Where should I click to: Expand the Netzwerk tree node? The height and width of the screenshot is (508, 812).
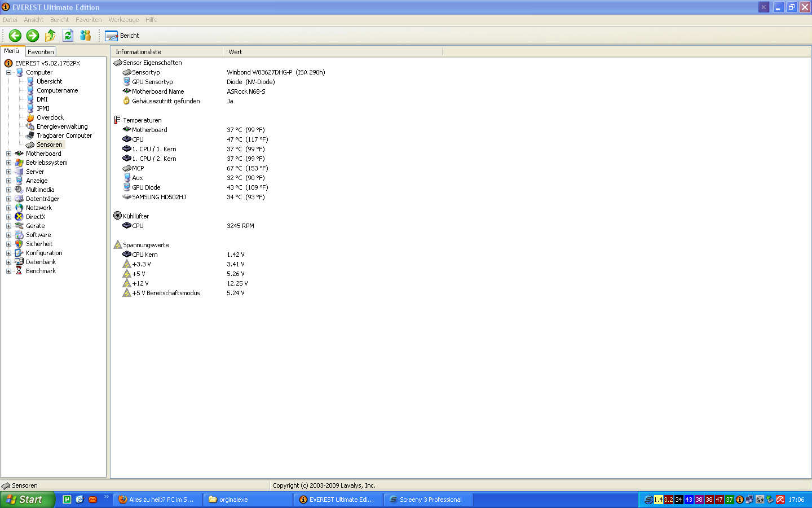click(x=8, y=208)
